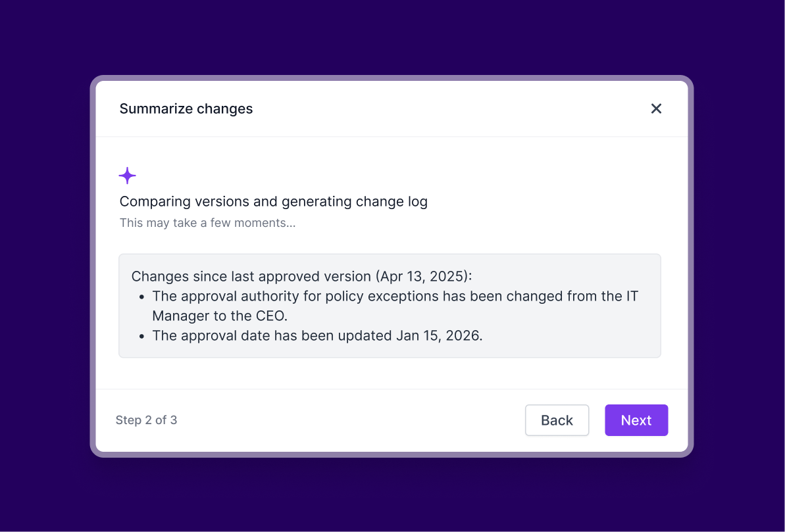Click the first bullet point marker

pyautogui.click(x=141, y=297)
